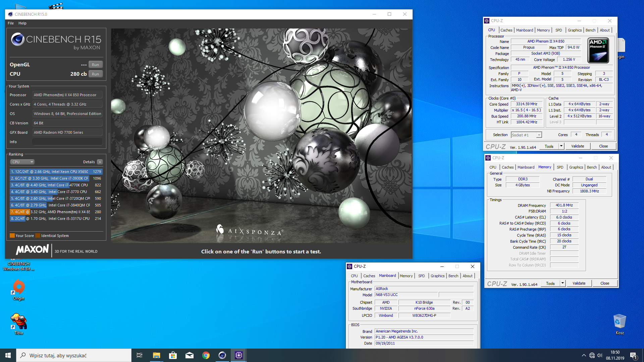This screenshot has height=362, width=644.
Task: Click Core Speed value 3314.59 MHz
Action: click(527, 104)
